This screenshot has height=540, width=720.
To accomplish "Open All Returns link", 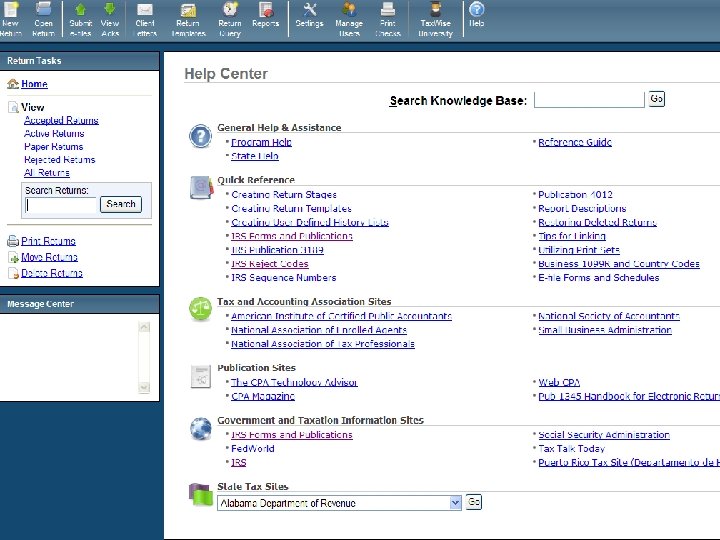I will coord(47,173).
